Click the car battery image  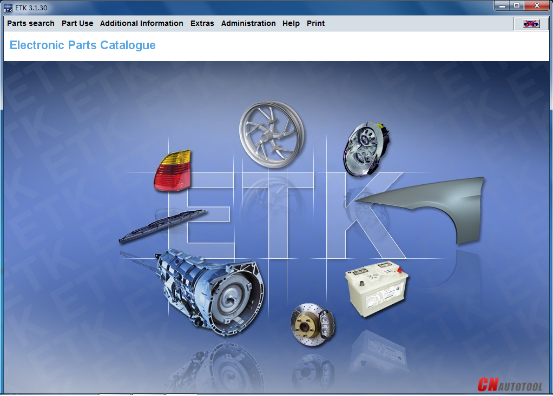coord(376,288)
